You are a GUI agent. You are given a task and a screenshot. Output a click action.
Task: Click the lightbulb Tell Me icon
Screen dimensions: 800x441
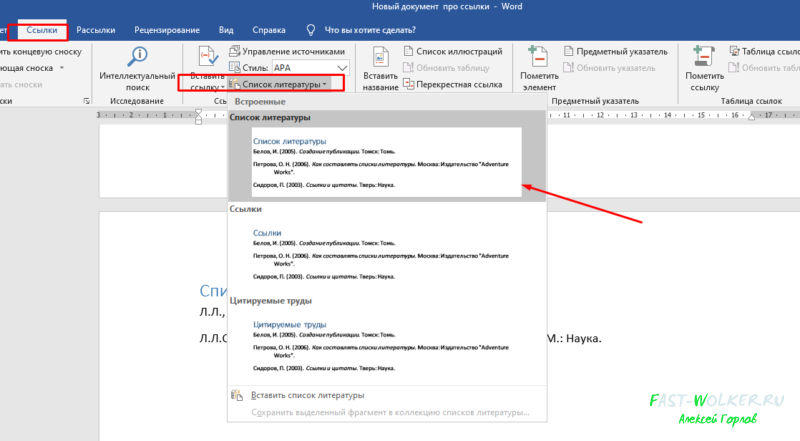(311, 30)
